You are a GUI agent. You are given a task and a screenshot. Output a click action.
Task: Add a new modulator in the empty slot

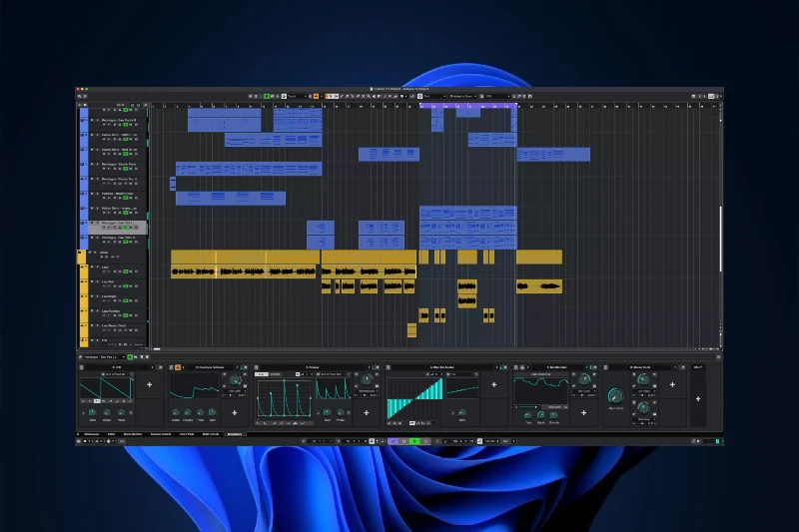coord(698,398)
